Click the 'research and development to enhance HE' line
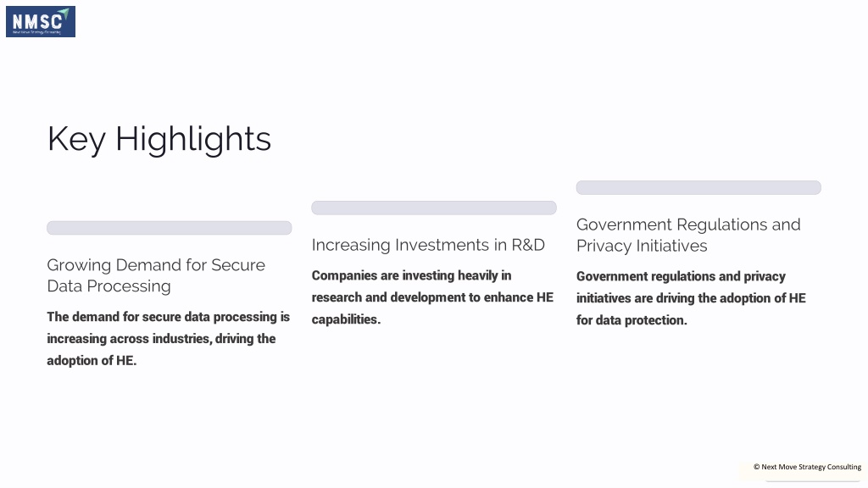 (x=432, y=297)
